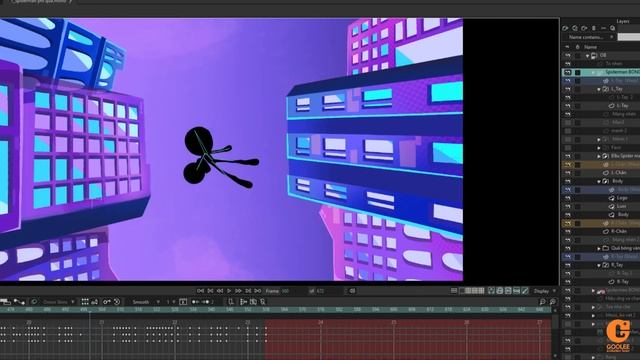Show the hidden Mard layer
Viewport: 640px width, 360px height.
point(567,122)
